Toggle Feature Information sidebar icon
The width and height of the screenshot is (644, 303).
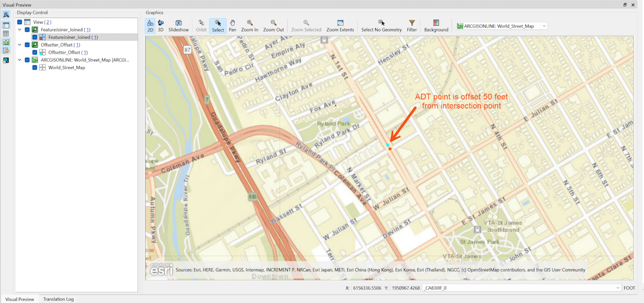(x=6, y=50)
